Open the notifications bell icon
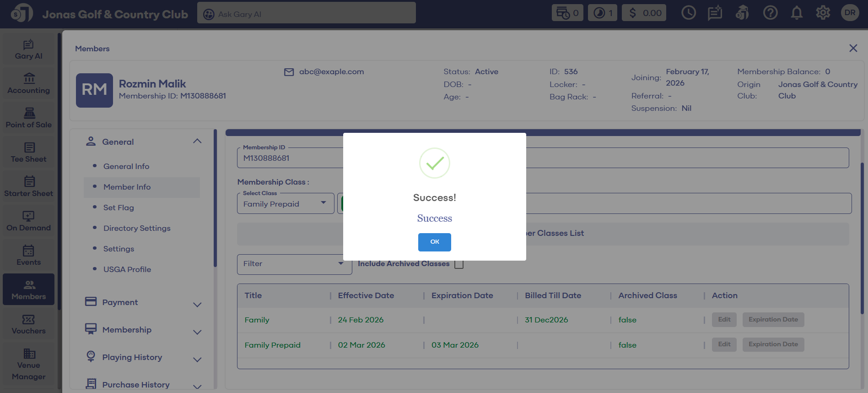868x393 pixels. [797, 13]
